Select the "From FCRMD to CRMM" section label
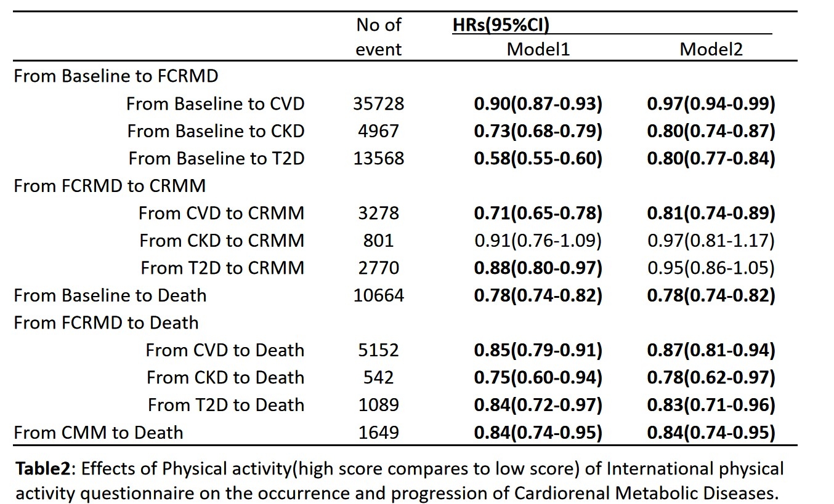The height and width of the screenshot is (504, 834). click(110, 186)
